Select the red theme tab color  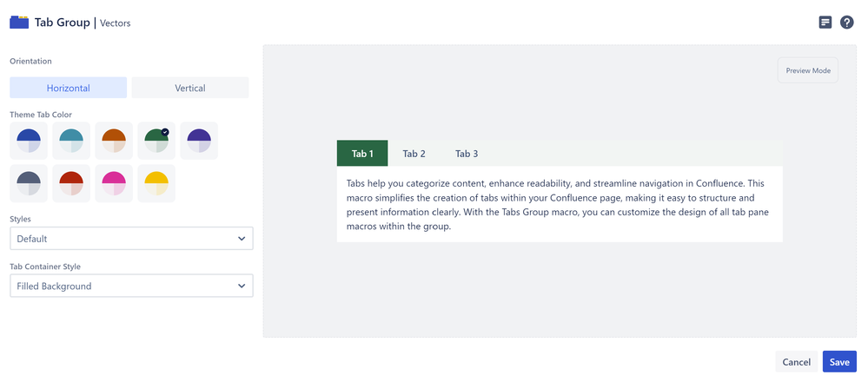71,183
